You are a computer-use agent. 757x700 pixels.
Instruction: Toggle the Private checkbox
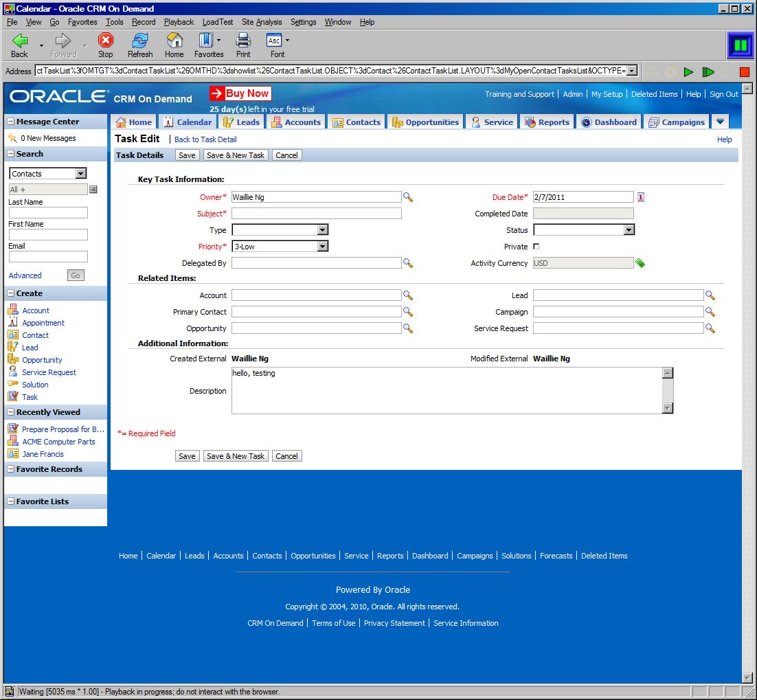click(536, 246)
